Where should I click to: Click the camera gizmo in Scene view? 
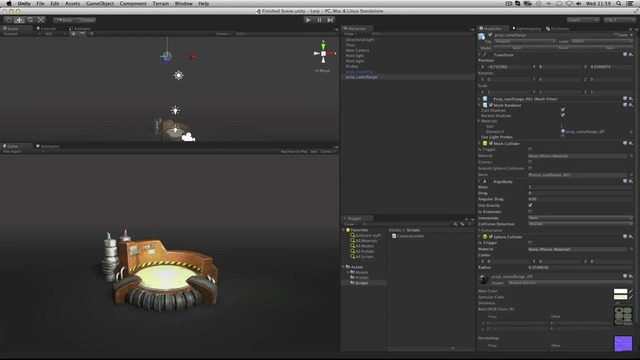point(188,138)
